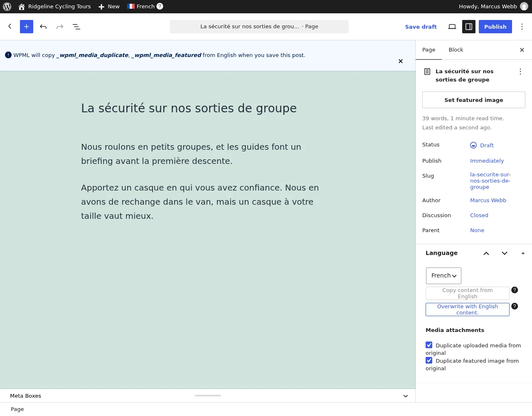Click Overwrite with English content
This screenshot has height=416, width=532.
pyautogui.click(x=468, y=310)
